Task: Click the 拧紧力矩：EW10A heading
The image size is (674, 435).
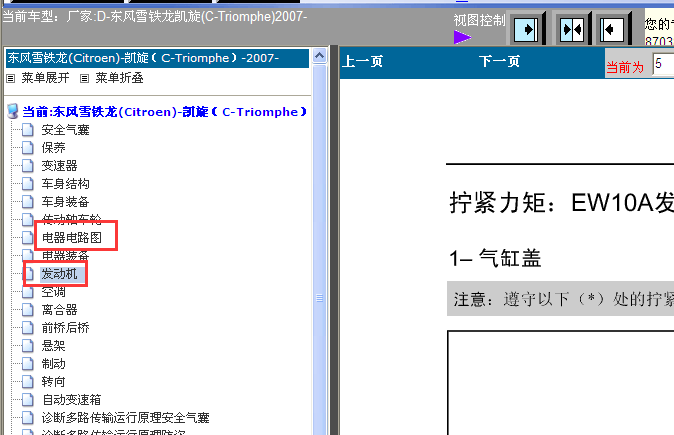Action: [561, 202]
